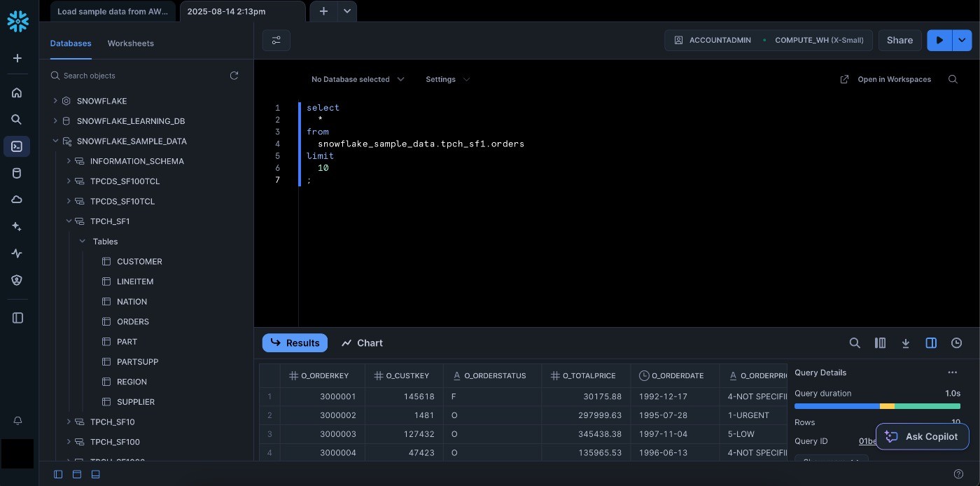
Task: Click the O_ORDERDATE column header
Action: 675,376
